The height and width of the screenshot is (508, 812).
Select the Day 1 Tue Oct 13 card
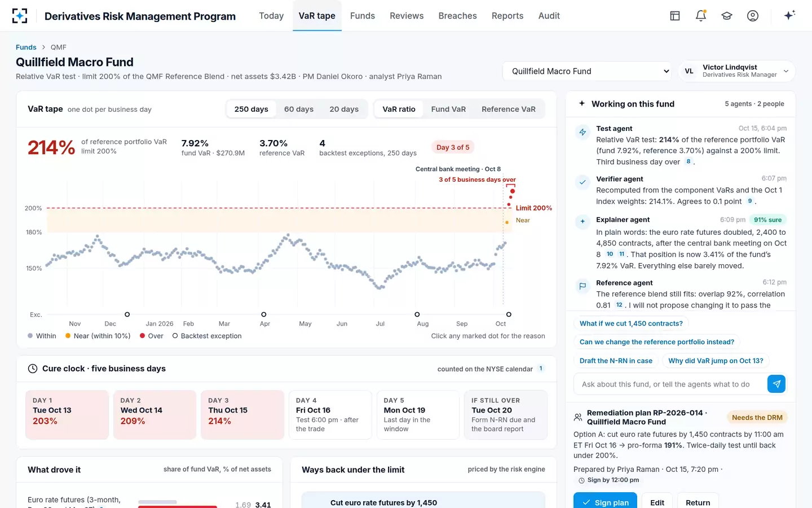pyautogui.click(x=67, y=414)
